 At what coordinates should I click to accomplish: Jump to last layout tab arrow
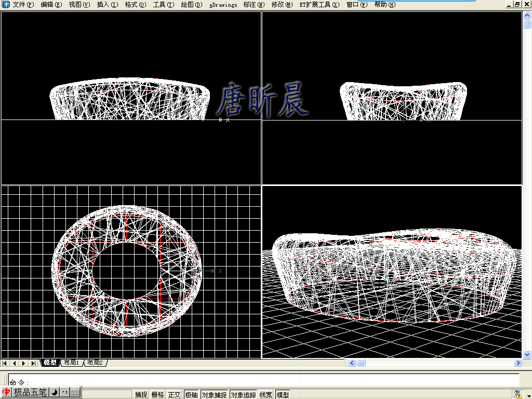click(33, 363)
